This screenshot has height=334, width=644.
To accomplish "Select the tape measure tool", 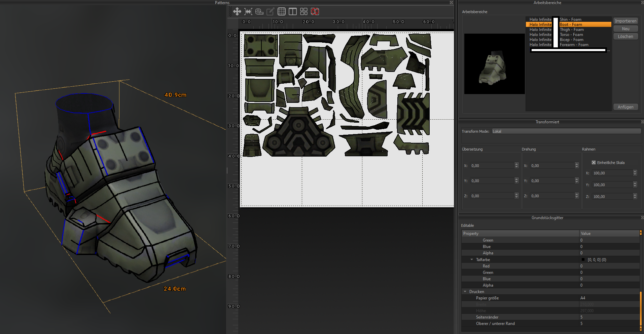I will 259,12.
